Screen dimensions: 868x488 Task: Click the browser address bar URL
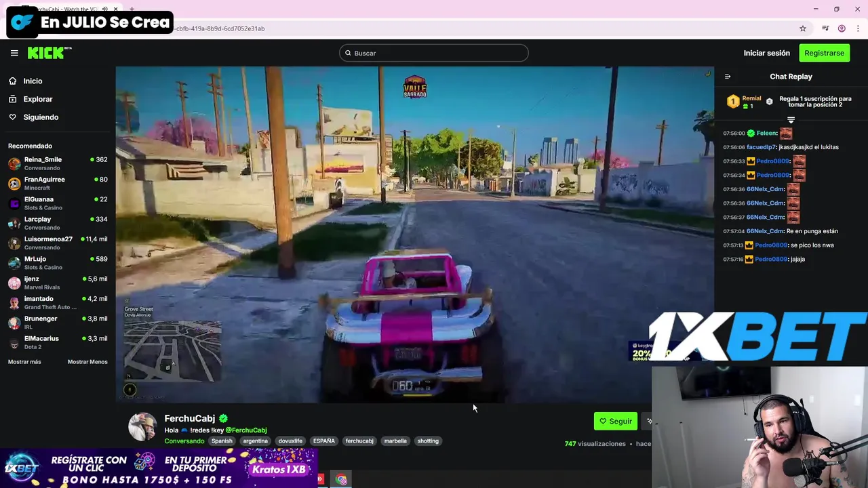[220, 28]
